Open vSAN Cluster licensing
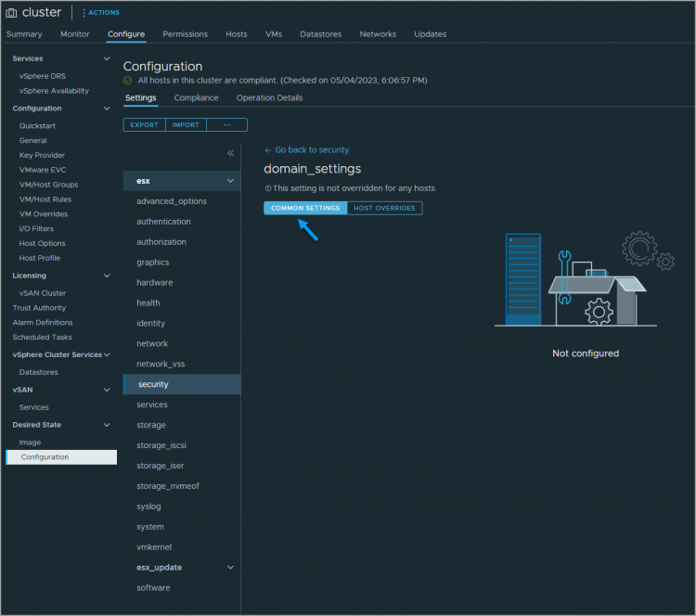Viewport: 696px width, 616px height. tap(43, 293)
